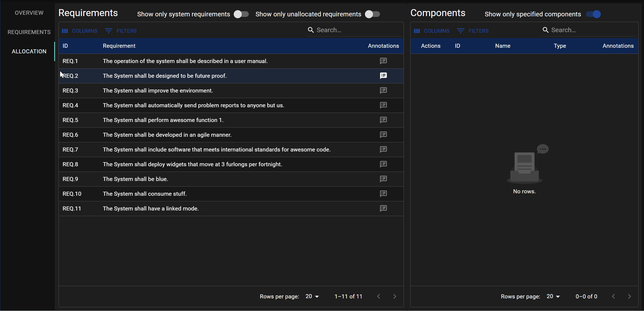Expand next page in Requirements pagination
Viewport: 644px width, 311px height.
[x=394, y=296]
